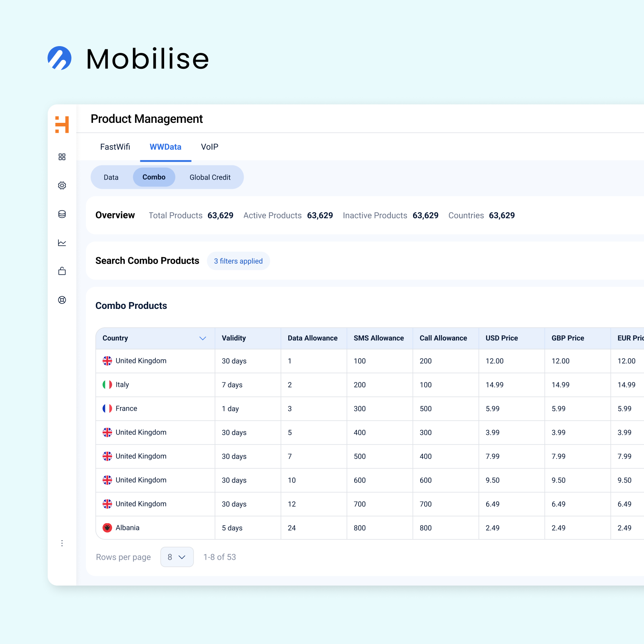Switch to the VoIP tab
The image size is (644, 644).
(x=209, y=147)
